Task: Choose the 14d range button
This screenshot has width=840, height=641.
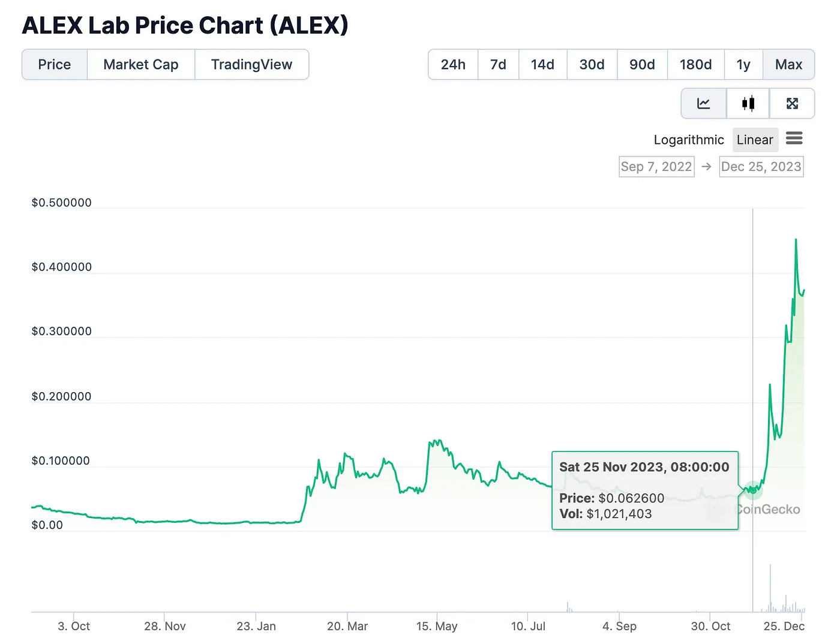Action: pos(542,65)
